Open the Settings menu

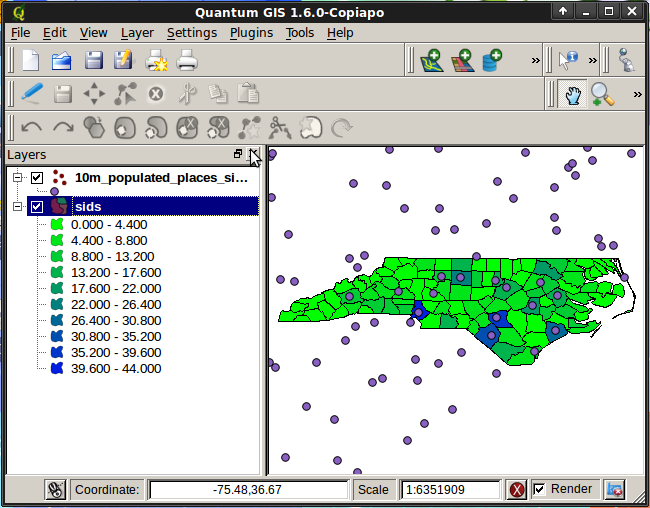[x=192, y=33]
